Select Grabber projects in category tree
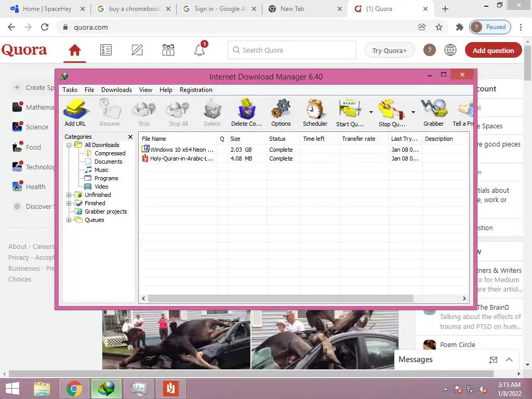The height and width of the screenshot is (399, 532). (105, 211)
